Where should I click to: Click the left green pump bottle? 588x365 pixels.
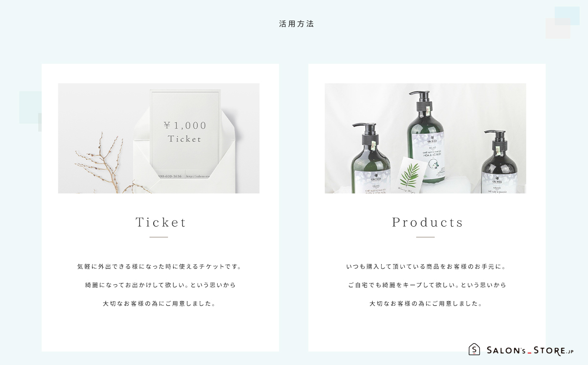click(370, 159)
